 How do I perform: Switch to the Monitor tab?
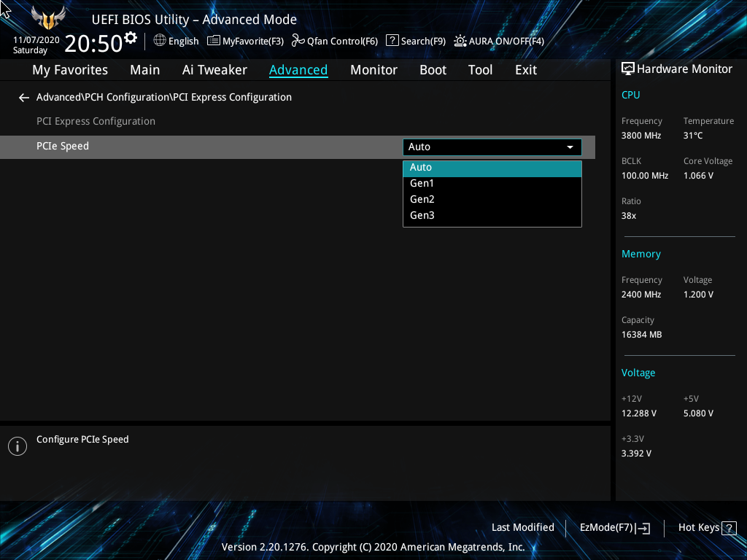click(373, 70)
